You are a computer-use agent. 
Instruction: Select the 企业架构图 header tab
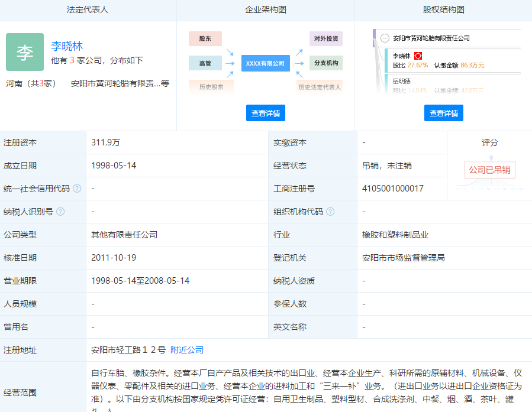[x=266, y=10]
